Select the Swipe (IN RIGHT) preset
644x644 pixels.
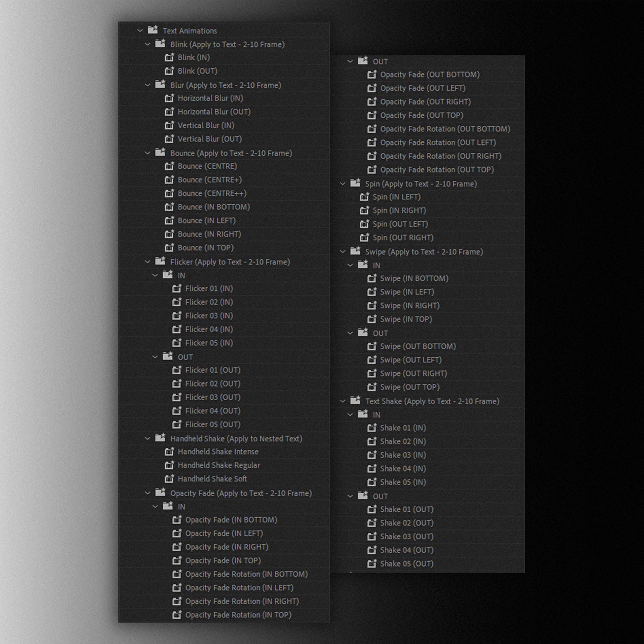[x=410, y=306]
